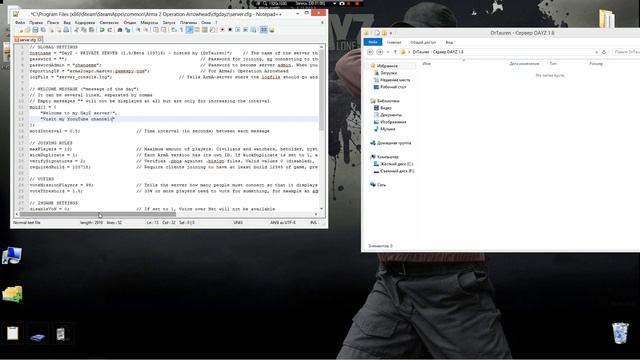Zoom in with the Notepad++ toolbar icon

click(138, 30)
